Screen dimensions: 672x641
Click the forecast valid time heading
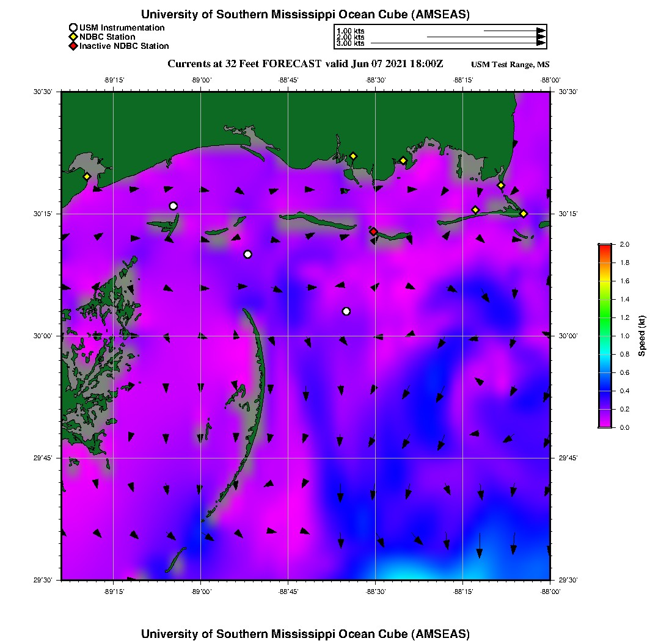[305, 64]
